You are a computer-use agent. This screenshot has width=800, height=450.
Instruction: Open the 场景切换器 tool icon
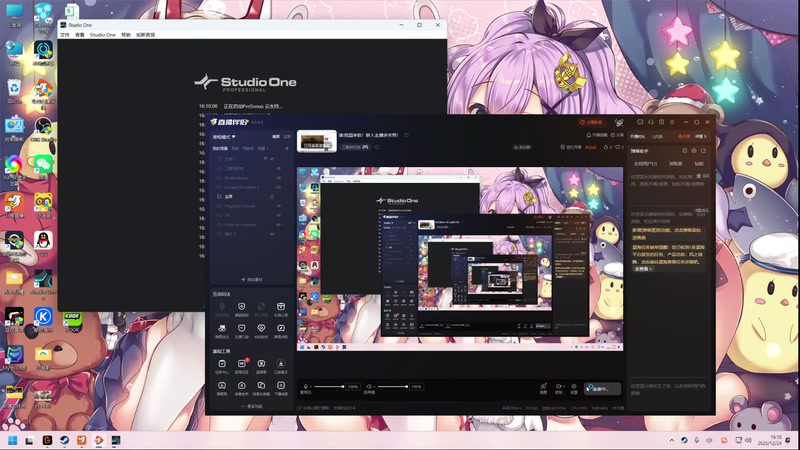pos(261,386)
